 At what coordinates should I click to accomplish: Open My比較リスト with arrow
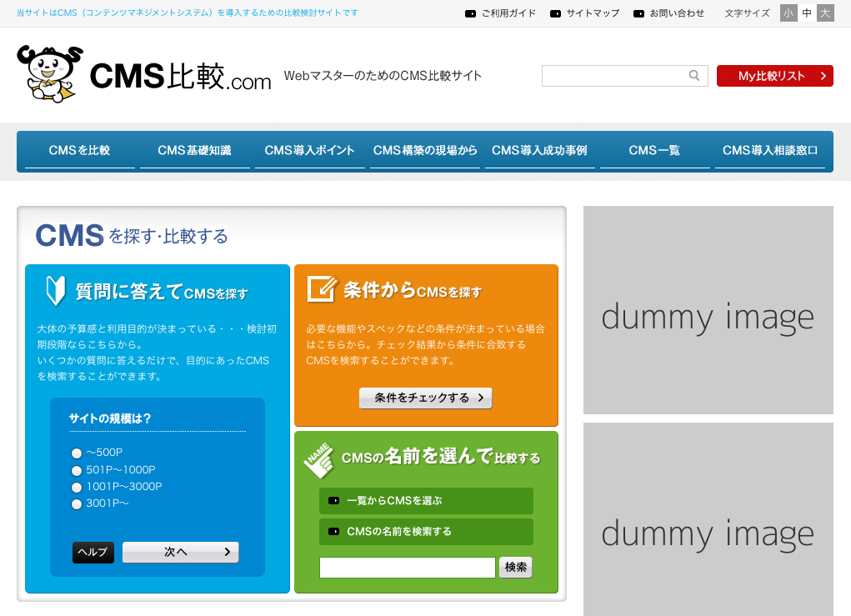pos(774,76)
